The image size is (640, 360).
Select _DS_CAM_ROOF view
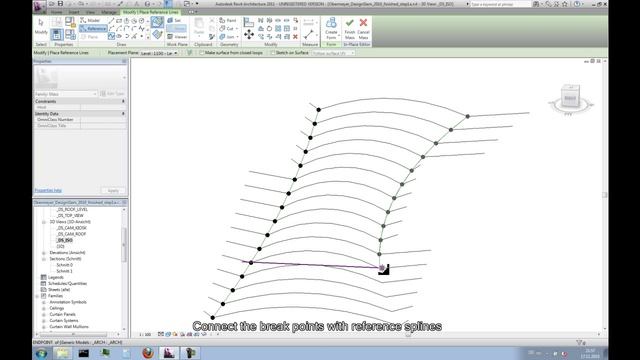point(71,234)
